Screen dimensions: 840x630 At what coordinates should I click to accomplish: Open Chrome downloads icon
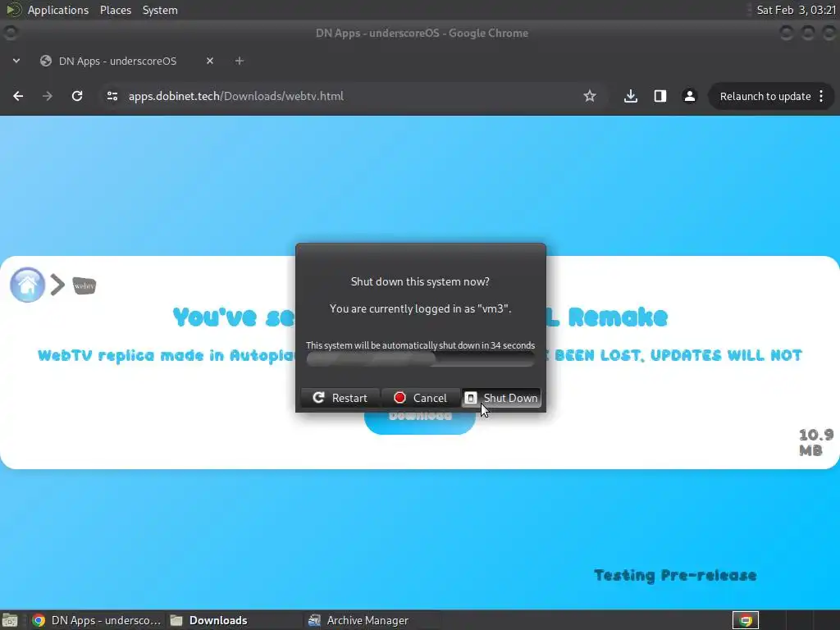click(x=631, y=97)
